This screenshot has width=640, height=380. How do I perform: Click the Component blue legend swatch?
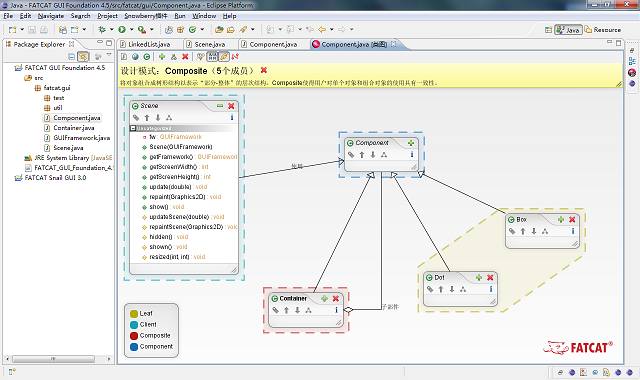pyautogui.click(x=134, y=347)
